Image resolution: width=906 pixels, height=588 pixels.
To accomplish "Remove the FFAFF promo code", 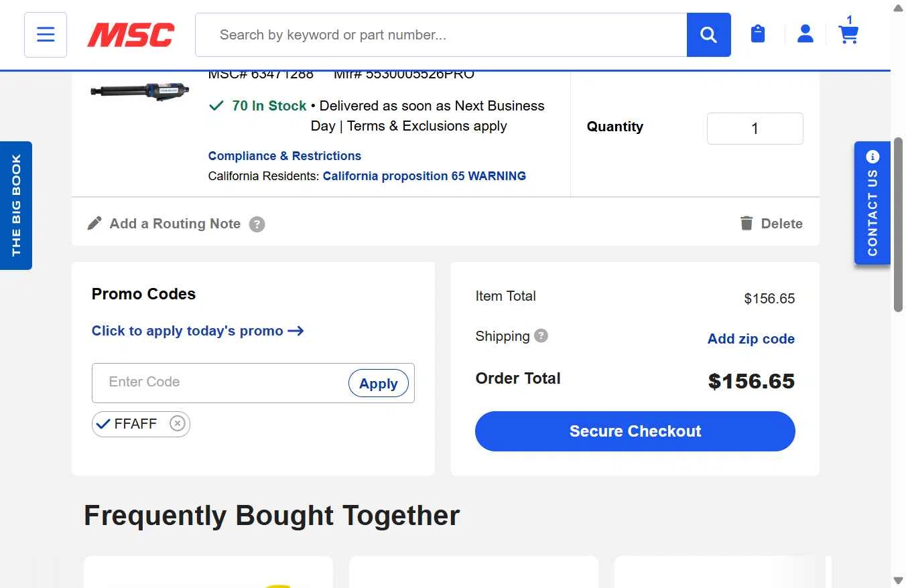I will [177, 424].
